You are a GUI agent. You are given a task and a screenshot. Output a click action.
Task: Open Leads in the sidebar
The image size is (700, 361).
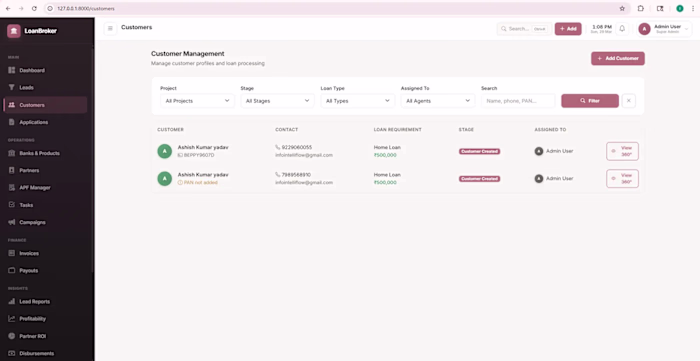coord(45,88)
